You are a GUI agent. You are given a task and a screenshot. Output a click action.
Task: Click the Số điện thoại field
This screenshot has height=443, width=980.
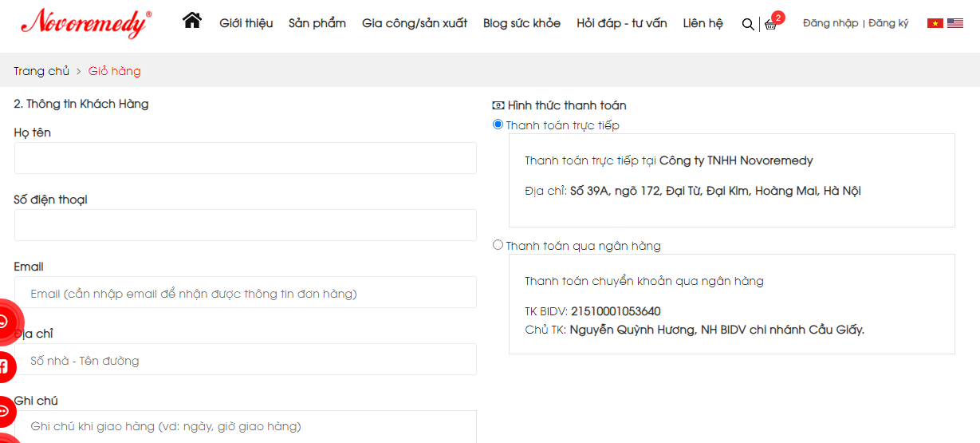[x=246, y=225]
